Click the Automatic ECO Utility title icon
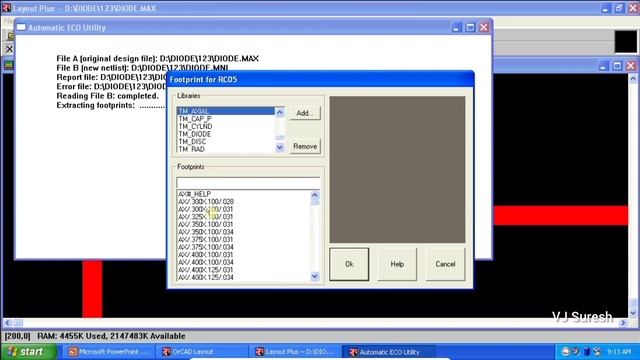The image size is (640, 360). 21,27
